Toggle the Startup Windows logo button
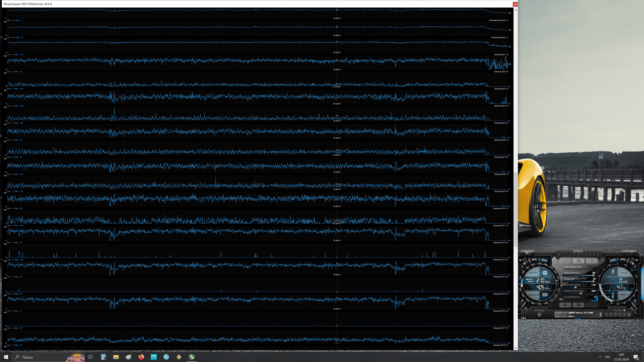The width and height of the screenshot is (644, 362). 539,315
